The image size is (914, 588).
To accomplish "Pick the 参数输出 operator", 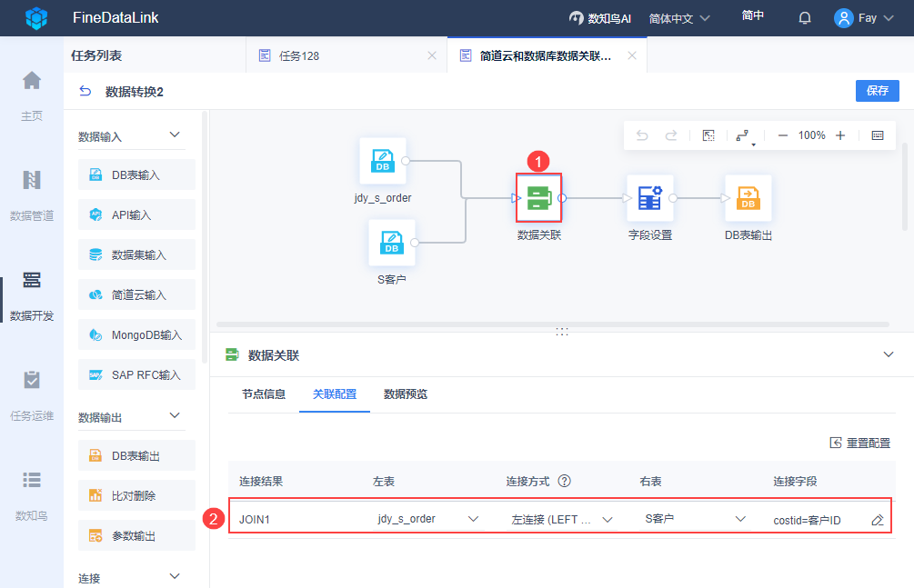I will coord(136,535).
